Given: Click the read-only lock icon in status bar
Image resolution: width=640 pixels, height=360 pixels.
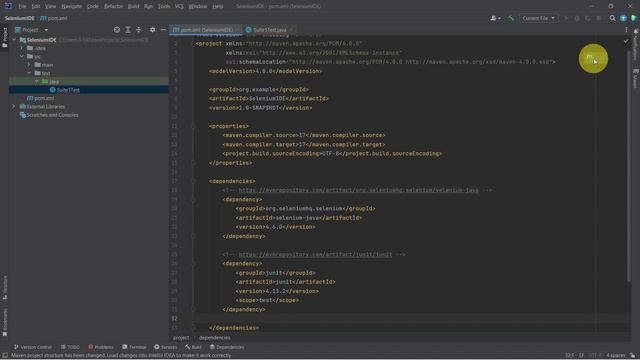Looking at the screenshot, I should pos(632,356).
